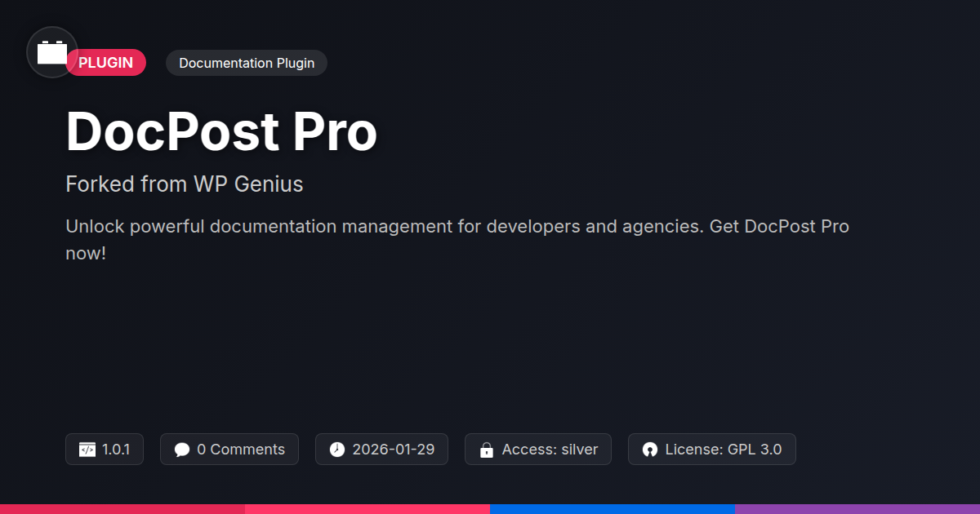Click the clock icon beside 2026-01-29
The image size is (980, 514).
[x=337, y=450]
